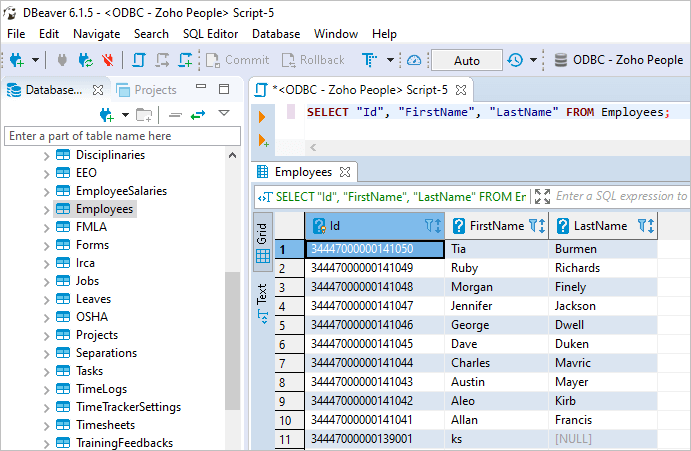Select the TimeLogs table in tree
Screen dimensions: 691x451
101,389
